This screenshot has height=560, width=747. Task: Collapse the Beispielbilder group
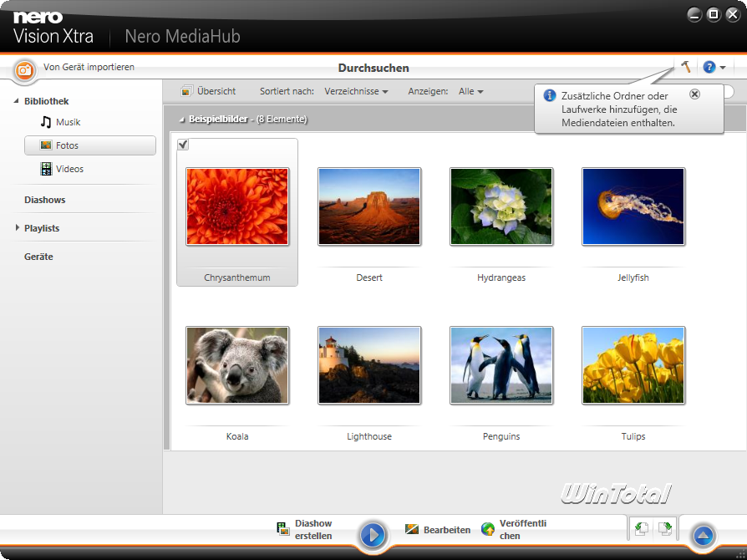pos(181,120)
